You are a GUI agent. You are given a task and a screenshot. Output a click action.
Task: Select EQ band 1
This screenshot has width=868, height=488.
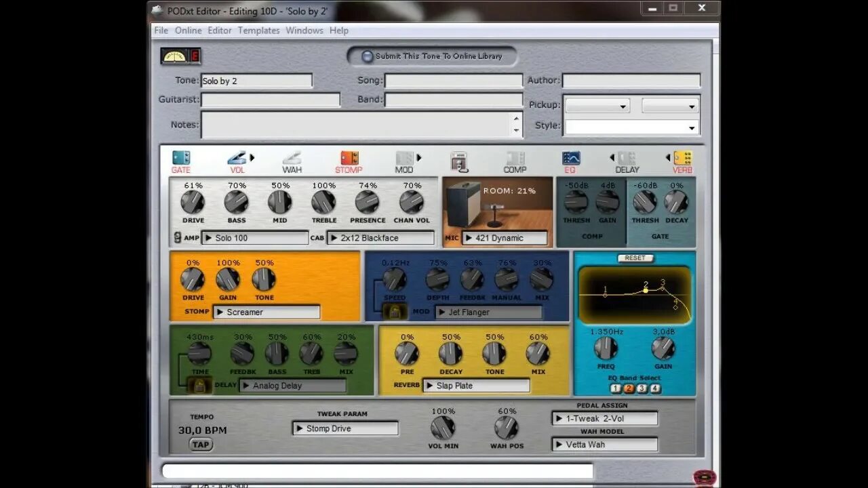615,388
